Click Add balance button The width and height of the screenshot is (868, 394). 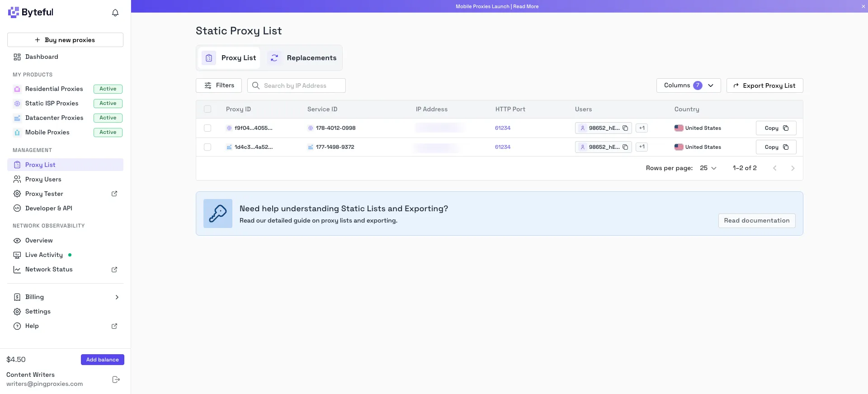[x=103, y=360]
